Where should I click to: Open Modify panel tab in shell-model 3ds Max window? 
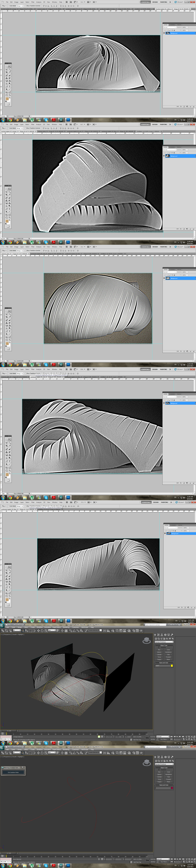tap(158, 635)
